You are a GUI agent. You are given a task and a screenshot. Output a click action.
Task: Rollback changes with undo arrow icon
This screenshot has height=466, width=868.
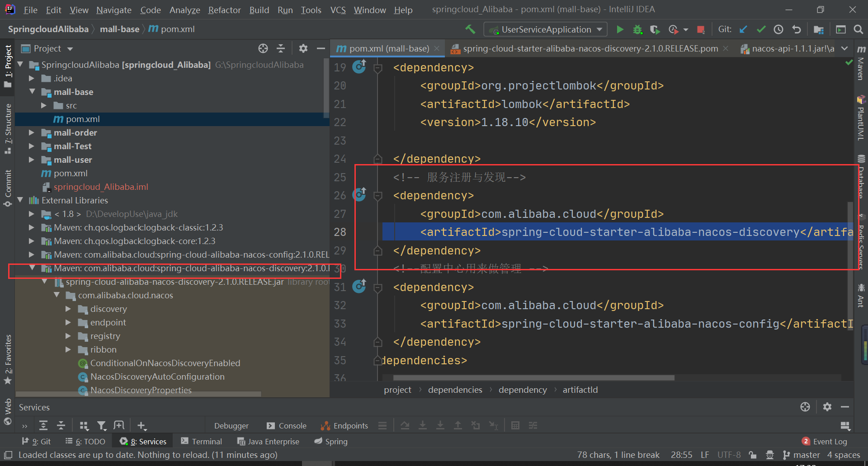tap(797, 29)
